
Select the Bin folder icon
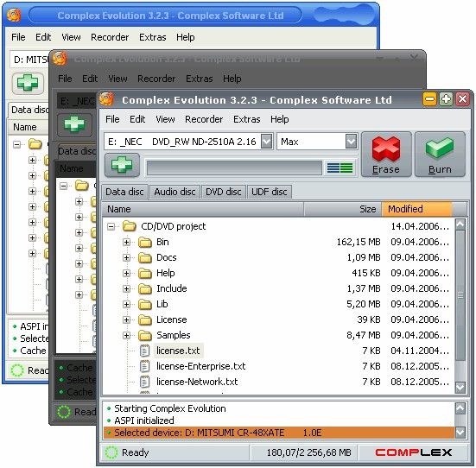click(x=145, y=242)
